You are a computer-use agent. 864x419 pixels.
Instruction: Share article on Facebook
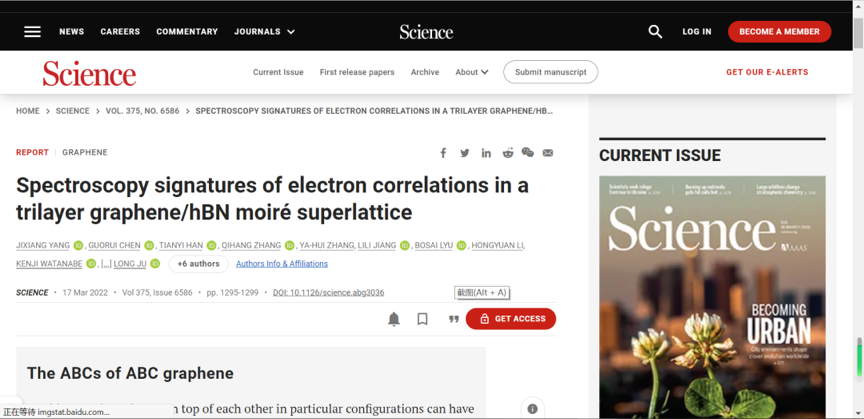pos(443,153)
